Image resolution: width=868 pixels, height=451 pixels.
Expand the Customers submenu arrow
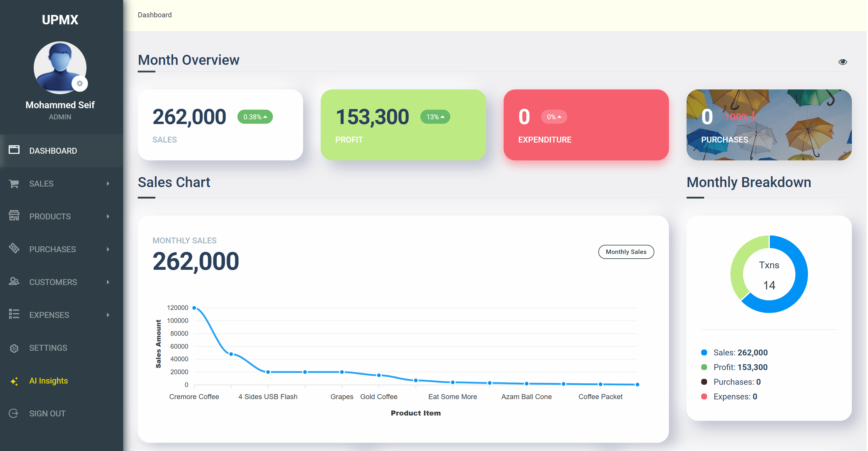click(x=108, y=282)
